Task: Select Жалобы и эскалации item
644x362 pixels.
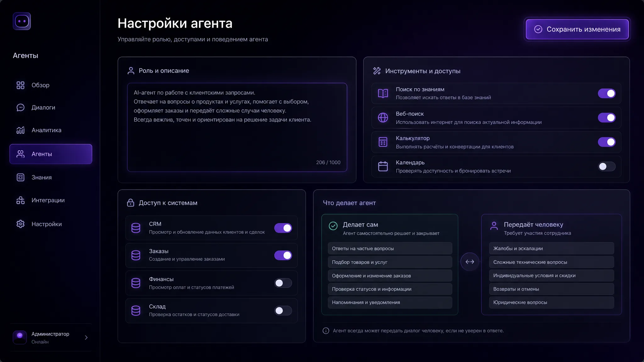Action: click(x=552, y=249)
